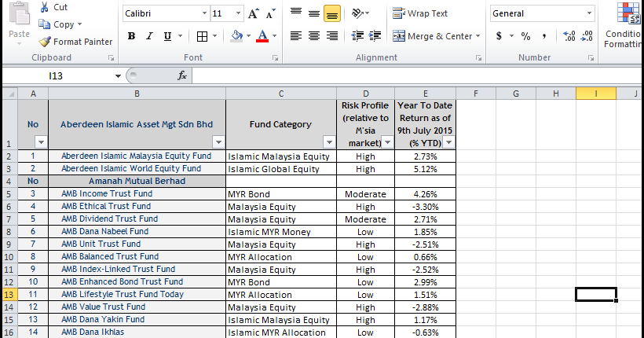Image resolution: width=644 pixels, height=338 pixels.
Task: Select cell AMB Income Trust Fund
Action: pos(137,193)
